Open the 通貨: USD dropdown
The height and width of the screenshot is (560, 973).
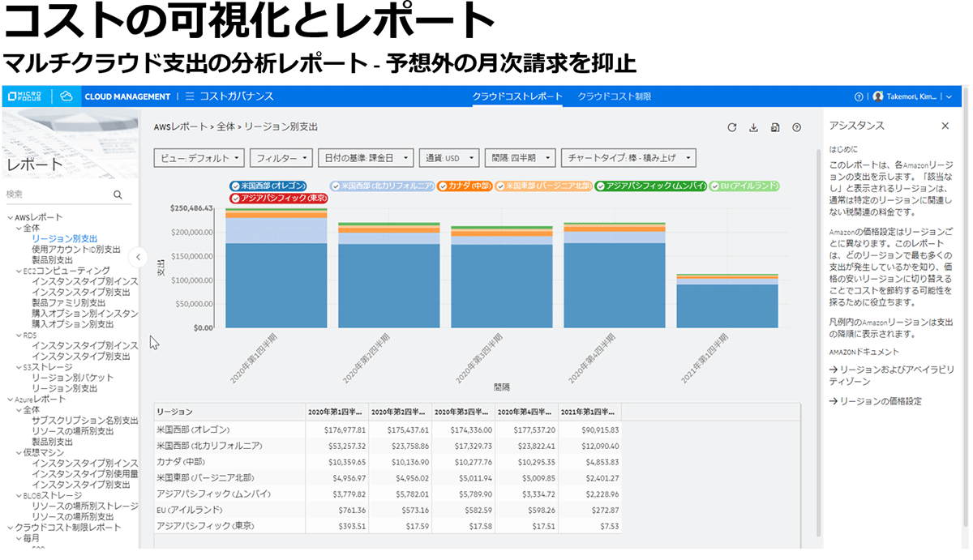click(x=450, y=158)
